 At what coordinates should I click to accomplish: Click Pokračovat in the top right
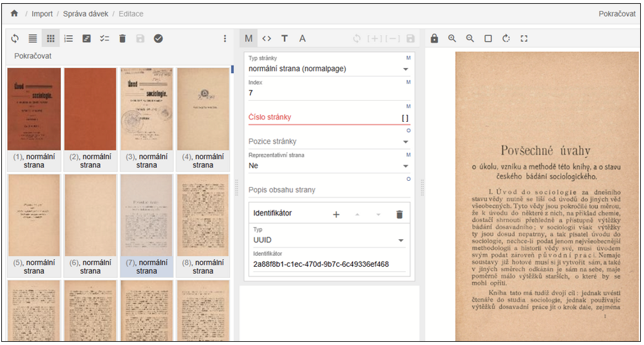pos(617,13)
